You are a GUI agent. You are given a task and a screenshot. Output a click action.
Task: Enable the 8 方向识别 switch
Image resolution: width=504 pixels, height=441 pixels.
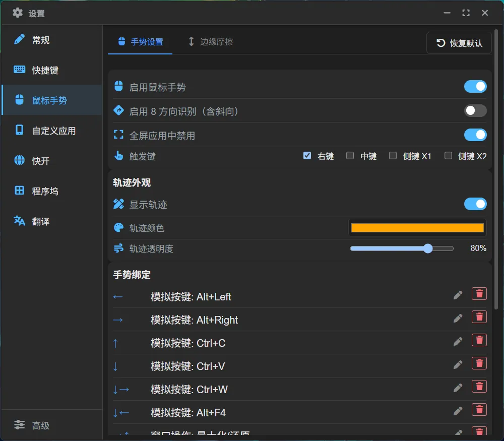(475, 110)
